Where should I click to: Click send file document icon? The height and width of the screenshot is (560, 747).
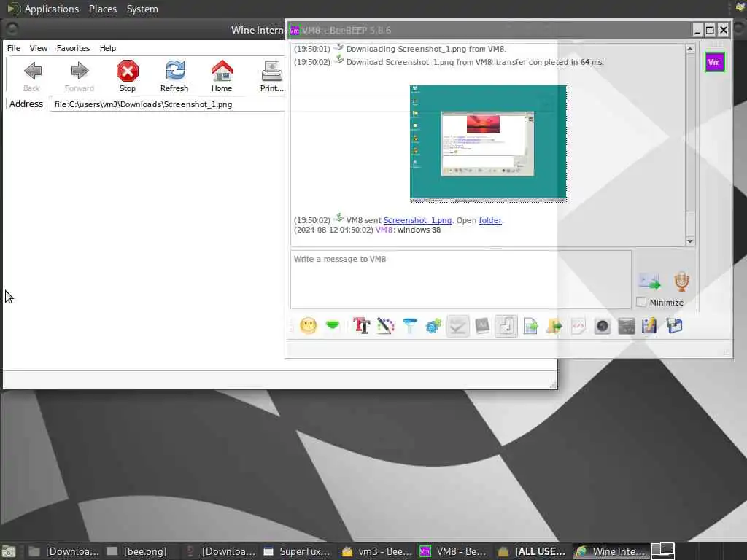[x=530, y=326]
